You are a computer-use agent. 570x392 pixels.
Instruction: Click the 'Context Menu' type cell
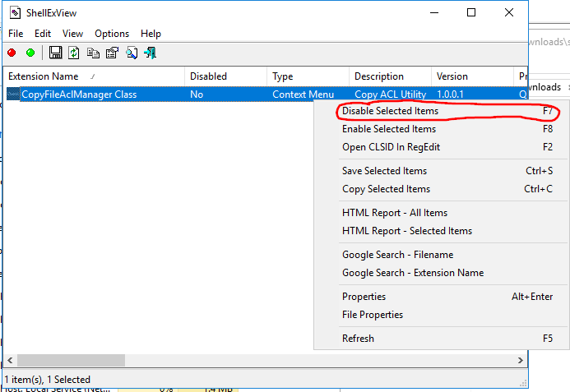(303, 95)
